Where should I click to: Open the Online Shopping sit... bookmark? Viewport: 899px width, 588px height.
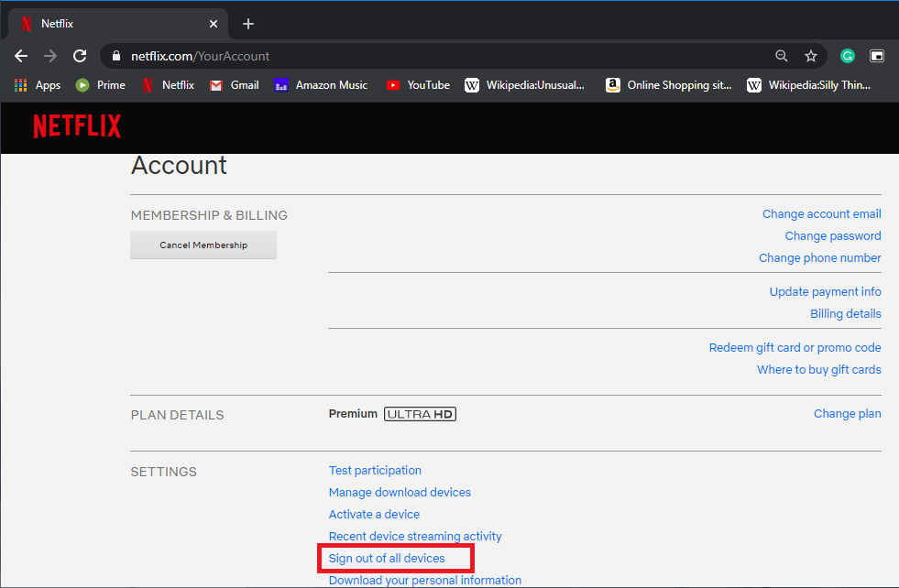668,85
